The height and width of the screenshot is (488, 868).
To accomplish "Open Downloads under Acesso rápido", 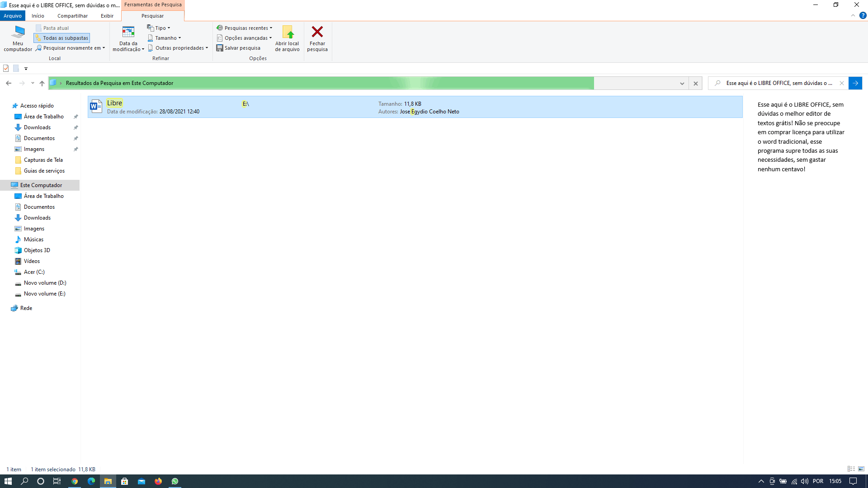I will tap(37, 127).
